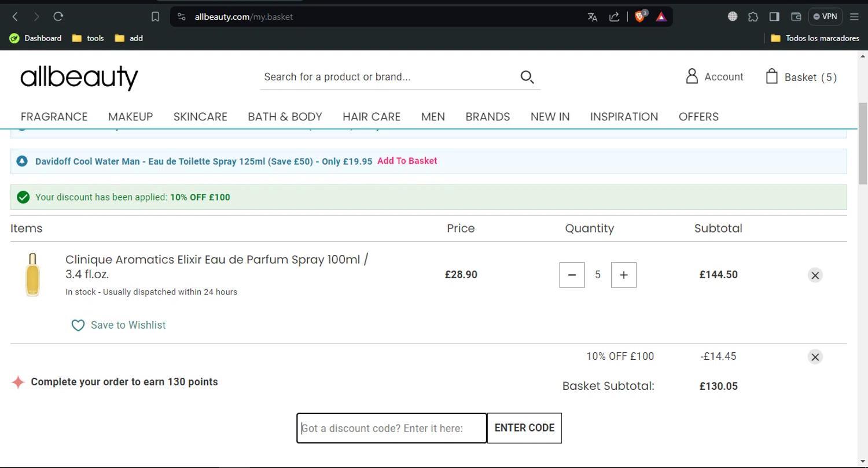868x468 pixels.
Task: Click the Davidoff offer arrow icon
Action: [x=22, y=161]
